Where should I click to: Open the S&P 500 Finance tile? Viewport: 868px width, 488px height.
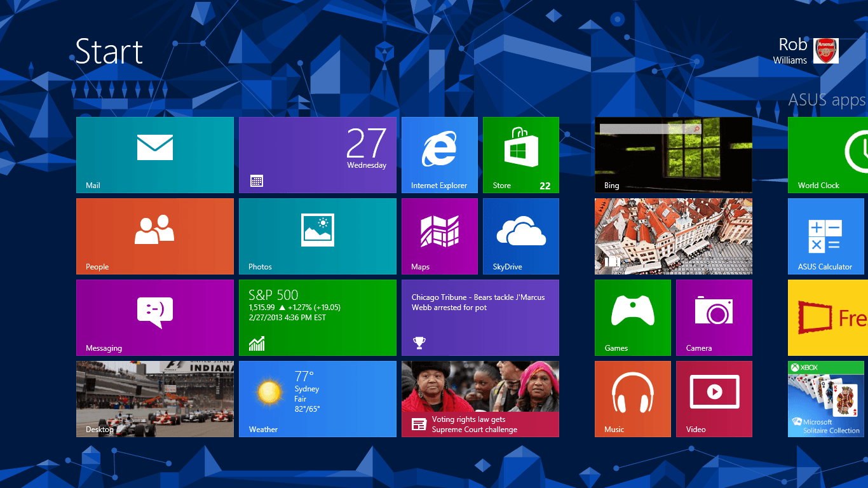point(318,318)
